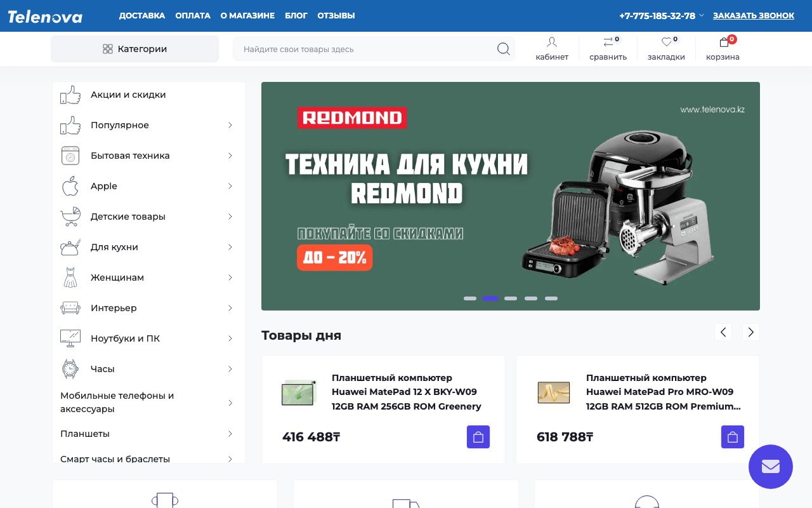
Task: Open the кабинет account icon
Action: click(552, 42)
